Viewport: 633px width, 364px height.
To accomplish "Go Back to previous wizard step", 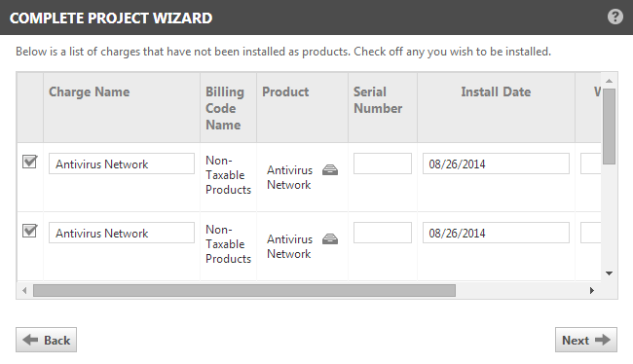I will pos(46,340).
